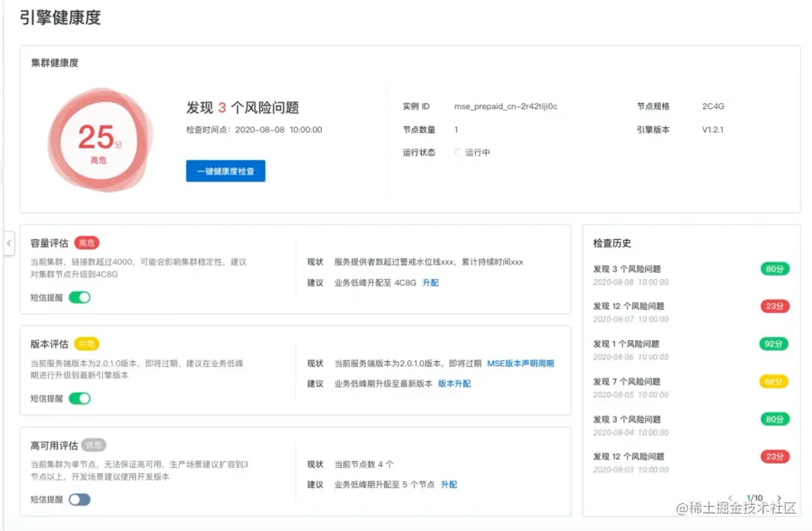Go to previous page of 检查历史
Screen dimensions: 812x531
click(x=730, y=498)
